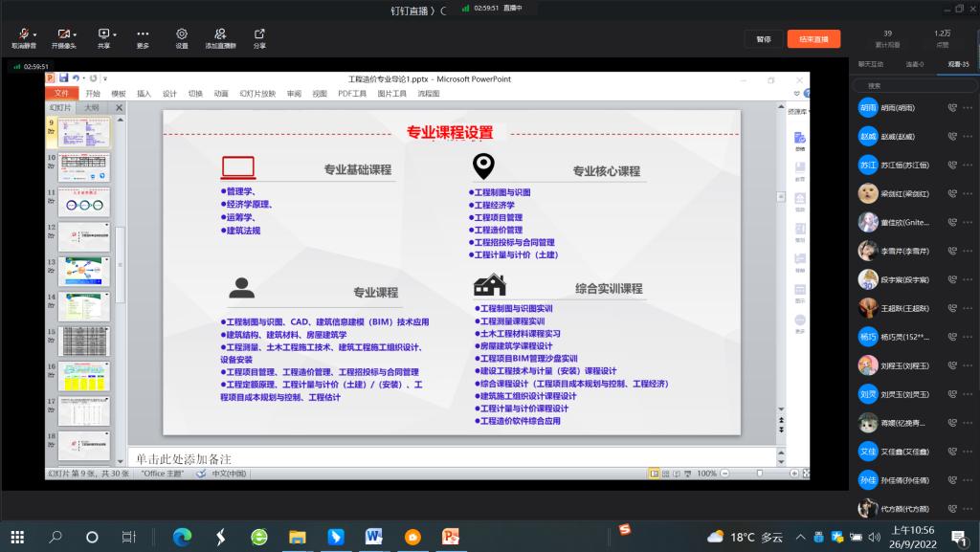Switch to the 连麦 tab
Screen dimensions: 980x552
click(x=914, y=64)
